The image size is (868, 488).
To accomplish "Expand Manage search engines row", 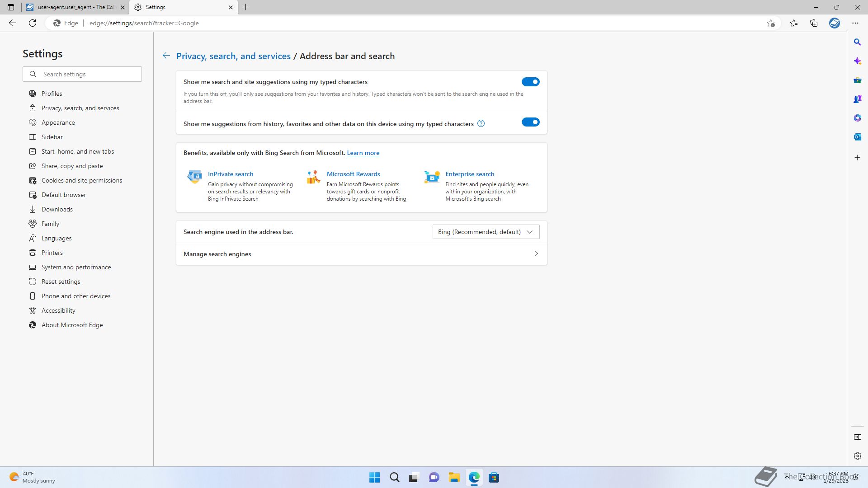I will [362, 254].
